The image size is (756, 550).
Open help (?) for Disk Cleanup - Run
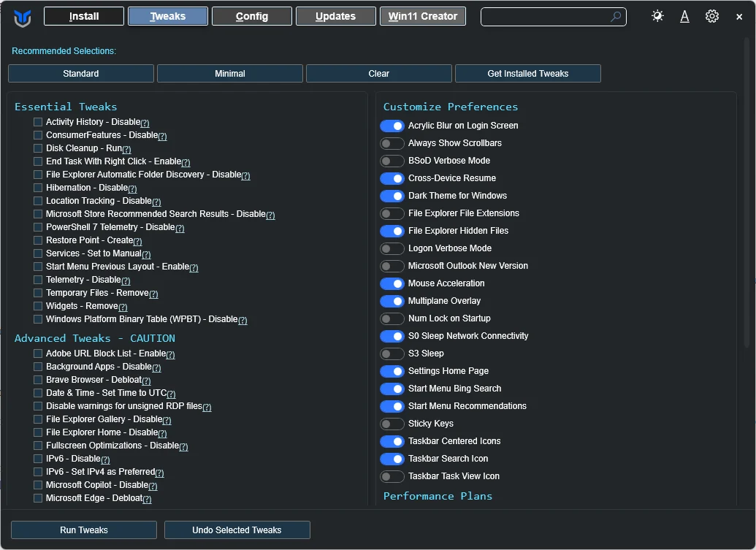click(x=127, y=149)
